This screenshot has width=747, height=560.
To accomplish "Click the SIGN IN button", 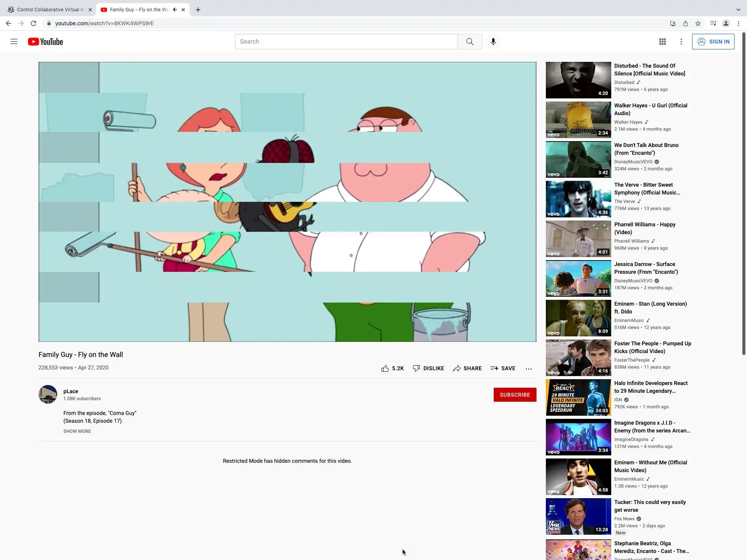I will (x=713, y=42).
